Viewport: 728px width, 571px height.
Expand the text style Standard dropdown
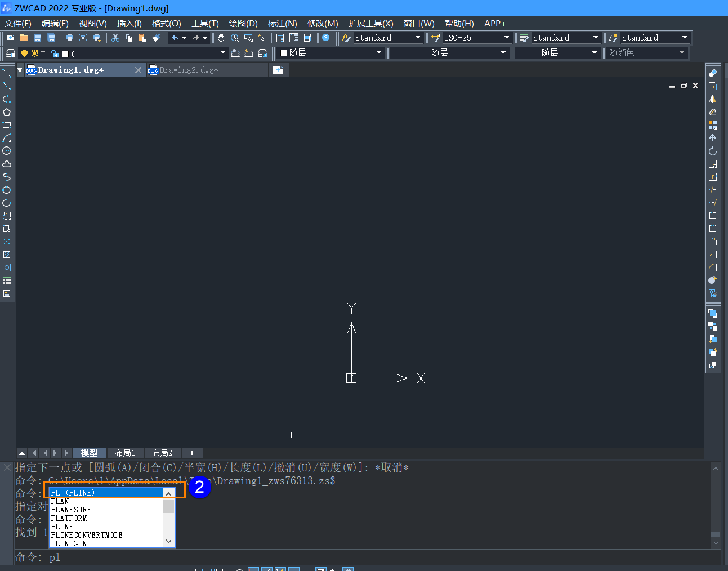[x=418, y=38]
